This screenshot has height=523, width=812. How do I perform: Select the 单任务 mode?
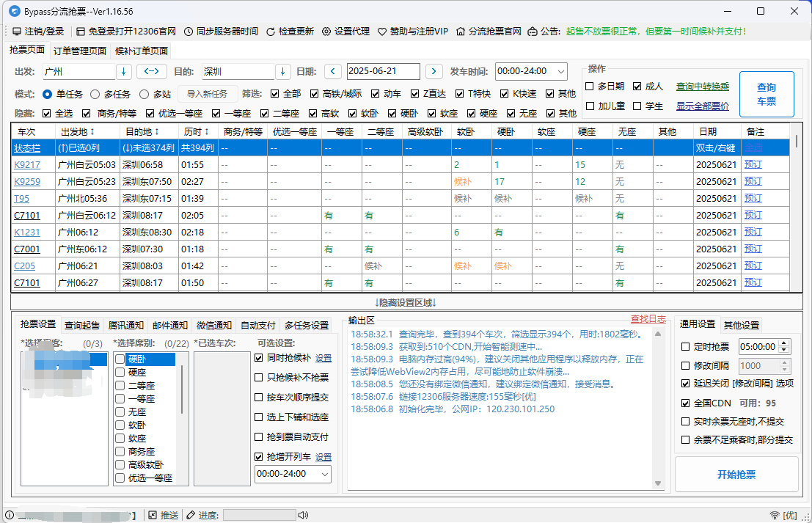pos(47,94)
